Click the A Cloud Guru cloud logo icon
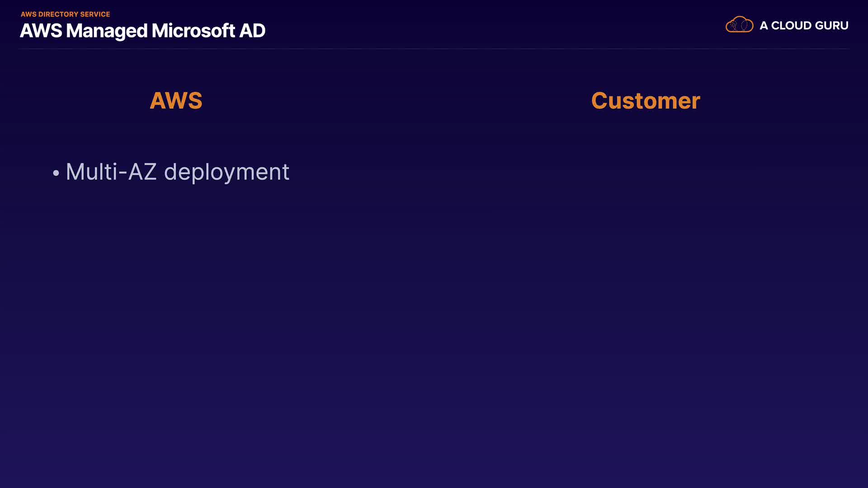 pos(739,25)
